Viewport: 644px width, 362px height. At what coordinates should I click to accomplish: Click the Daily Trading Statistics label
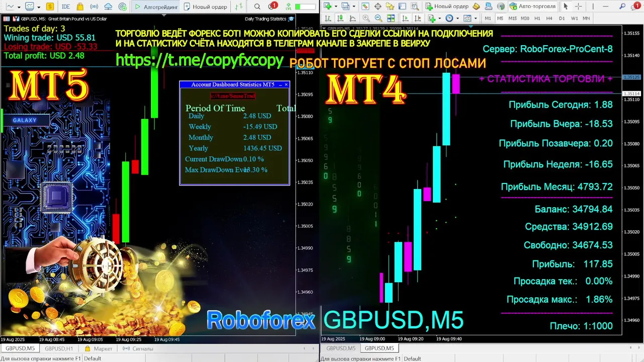[x=265, y=19]
